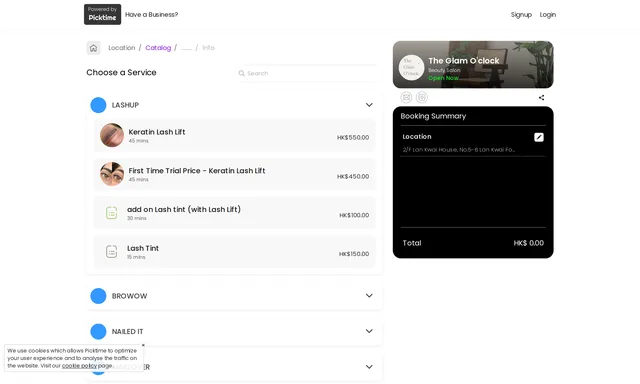Go to Location breadcrumb step

122,48
